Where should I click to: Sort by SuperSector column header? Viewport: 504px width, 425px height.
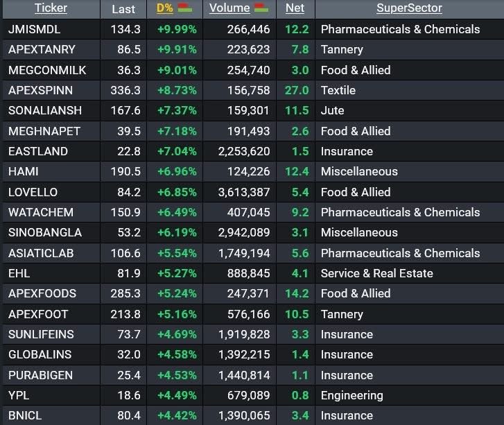[x=409, y=8]
